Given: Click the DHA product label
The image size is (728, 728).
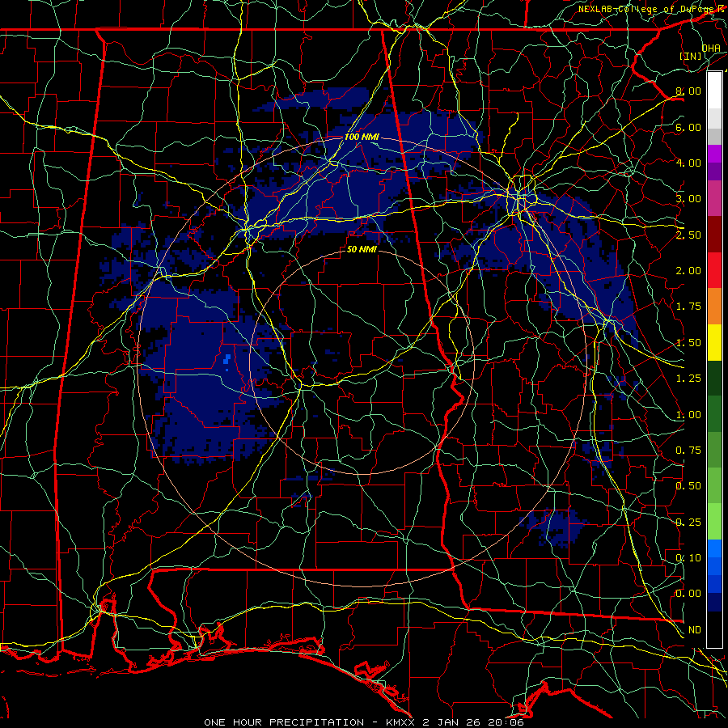Looking at the screenshot, I should tap(711, 48).
